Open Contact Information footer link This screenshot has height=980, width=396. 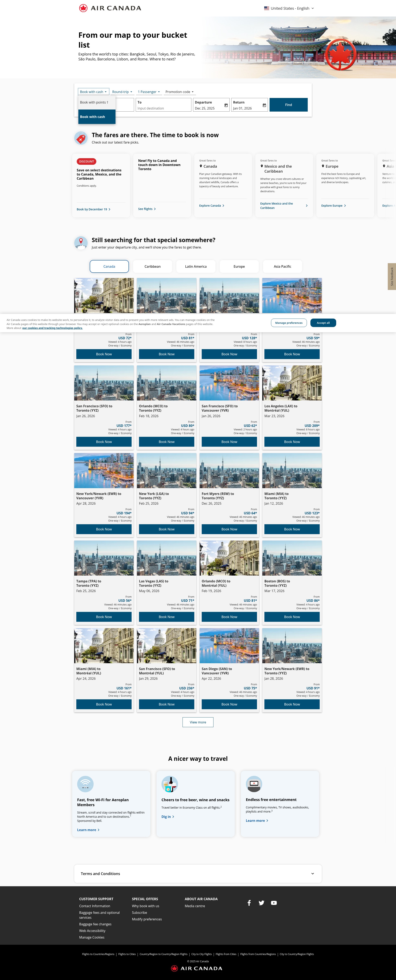95,906
